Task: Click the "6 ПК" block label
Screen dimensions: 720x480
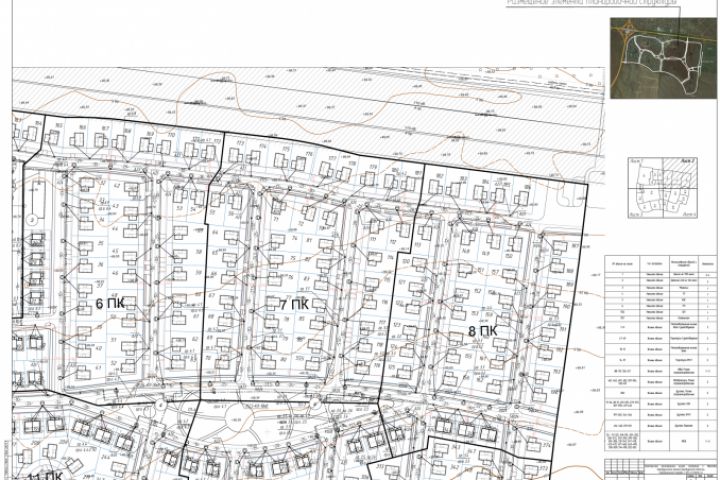Action: 109,303
